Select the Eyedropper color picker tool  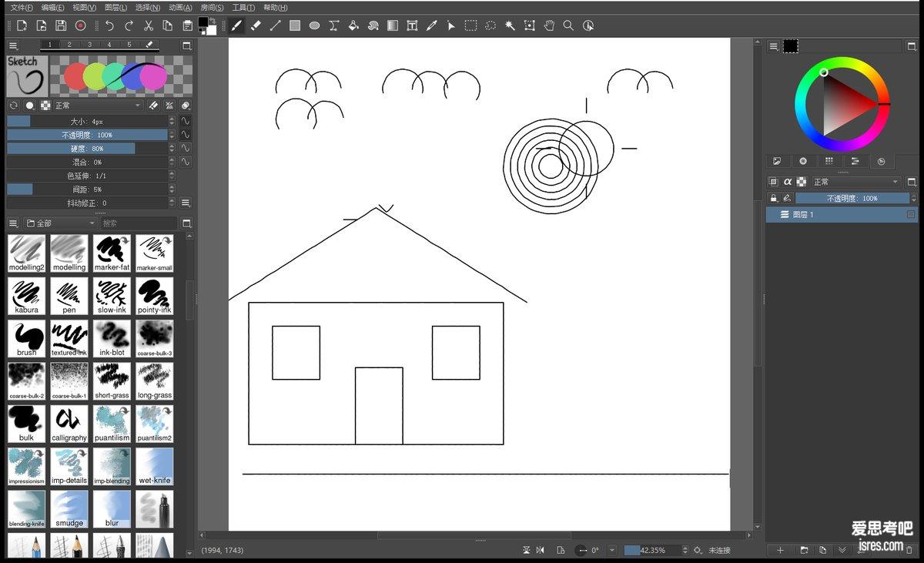pyautogui.click(x=432, y=25)
